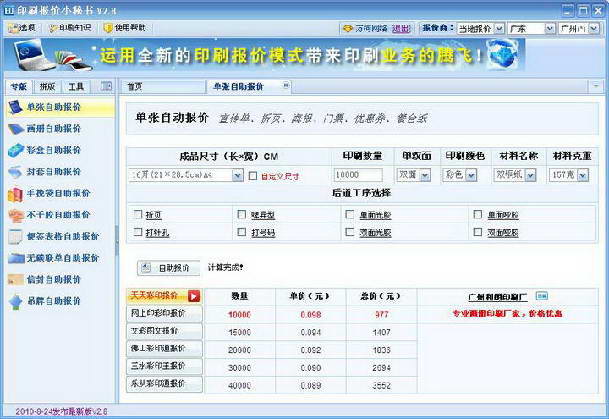Click the 自助报价 calculate button
Screen dimensions: 609x419
[x=169, y=268]
